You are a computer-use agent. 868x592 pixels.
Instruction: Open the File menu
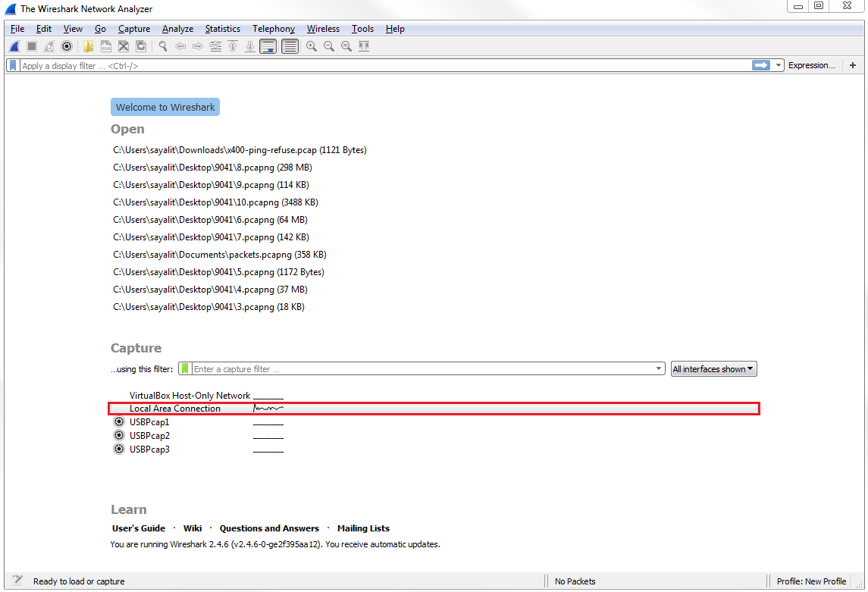(17, 29)
